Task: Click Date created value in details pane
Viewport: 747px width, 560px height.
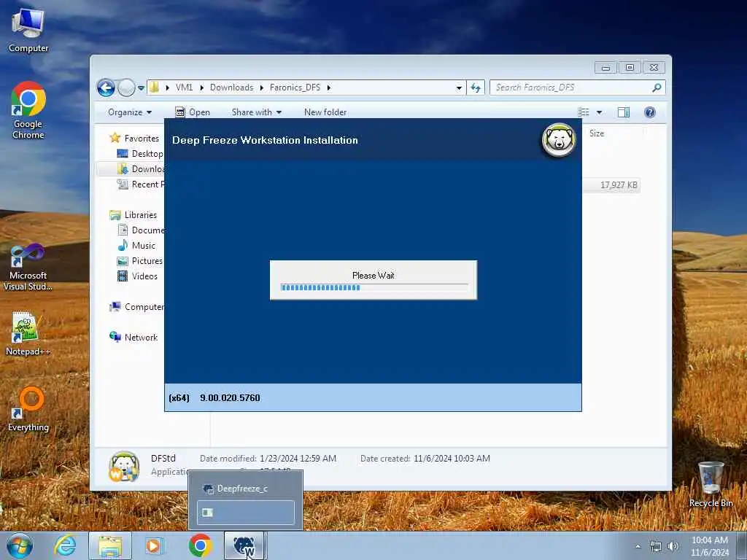Action: [x=452, y=459]
